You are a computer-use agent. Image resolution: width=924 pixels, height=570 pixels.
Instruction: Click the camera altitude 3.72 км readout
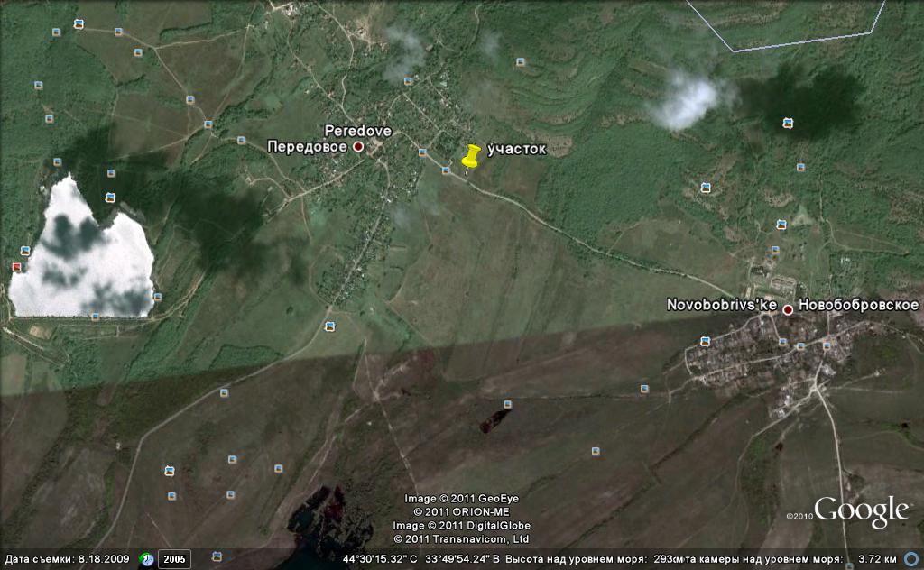875,559
